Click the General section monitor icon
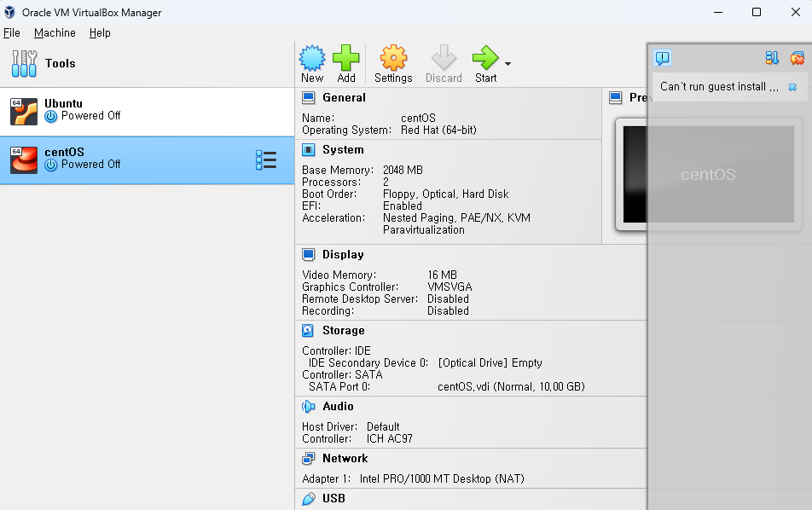Image resolution: width=812 pixels, height=510 pixels. (309, 97)
